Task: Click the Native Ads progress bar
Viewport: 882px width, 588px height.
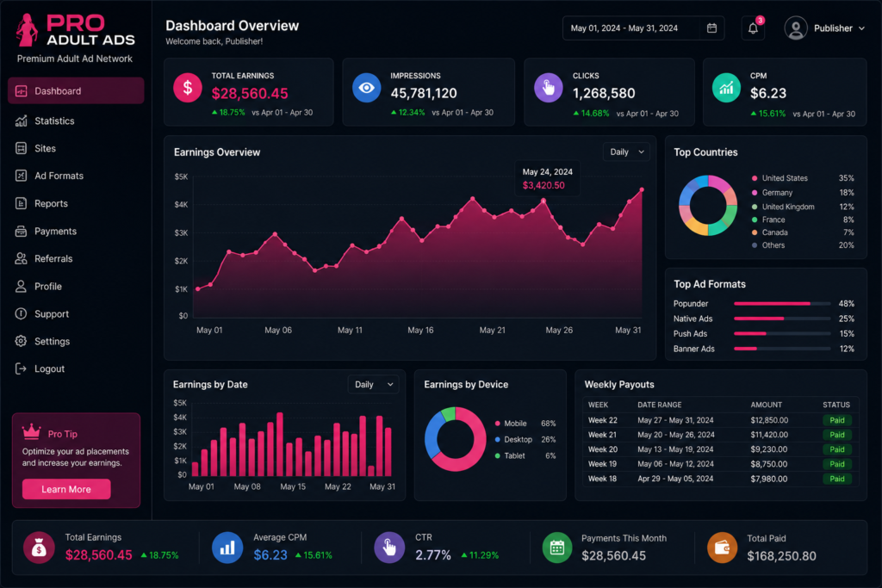Action: click(782, 319)
